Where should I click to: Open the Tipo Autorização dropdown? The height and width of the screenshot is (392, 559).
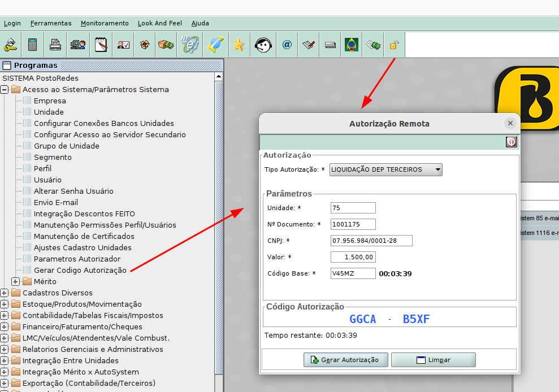(386, 169)
